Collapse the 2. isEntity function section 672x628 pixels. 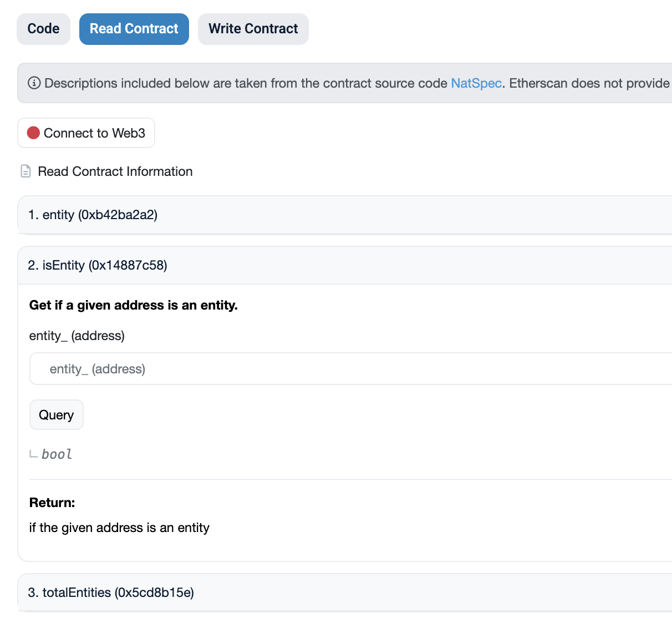98,265
